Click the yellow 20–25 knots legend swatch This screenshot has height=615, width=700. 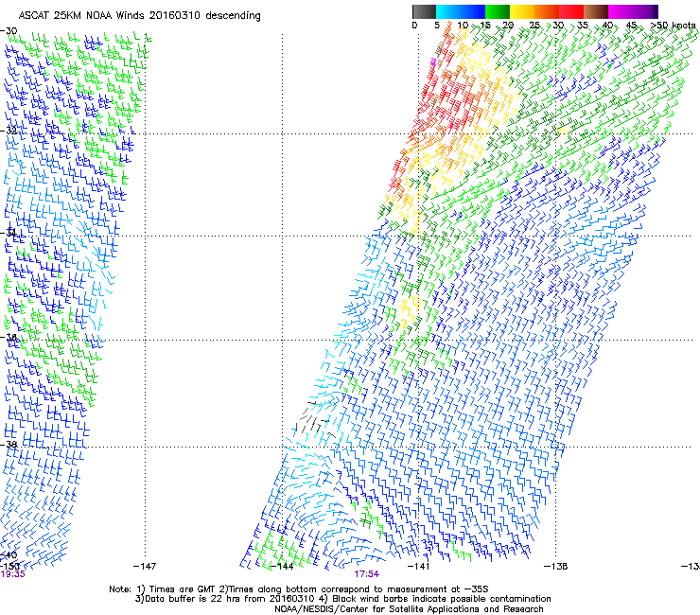[x=522, y=11]
